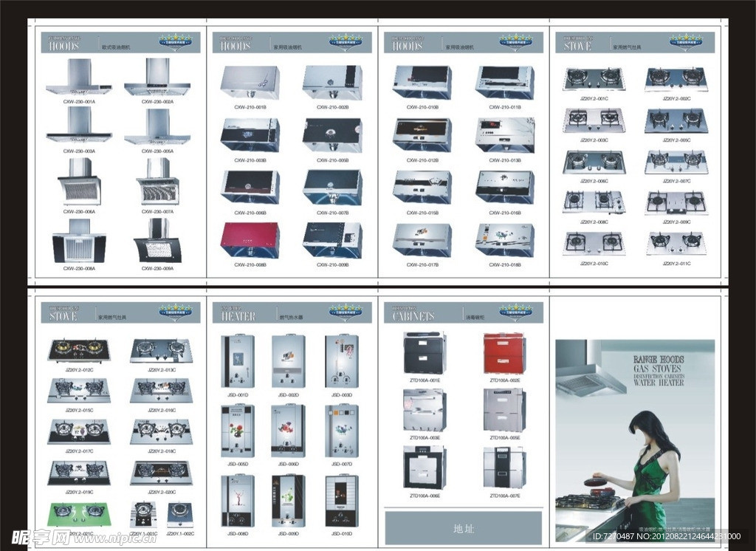
Task: Select the red ZTD100A-002E disinfection cabinet
Action: (504, 354)
